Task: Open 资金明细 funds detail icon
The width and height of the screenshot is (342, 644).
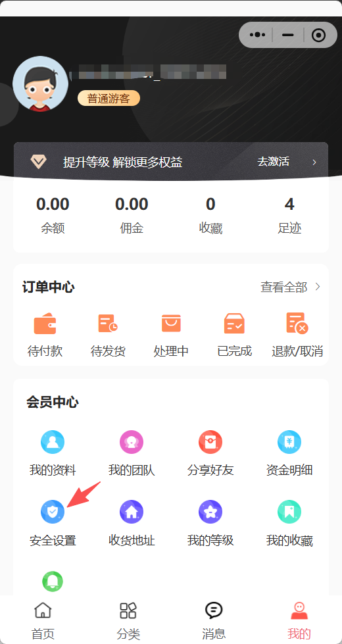Action: pyautogui.click(x=289, y=442)
